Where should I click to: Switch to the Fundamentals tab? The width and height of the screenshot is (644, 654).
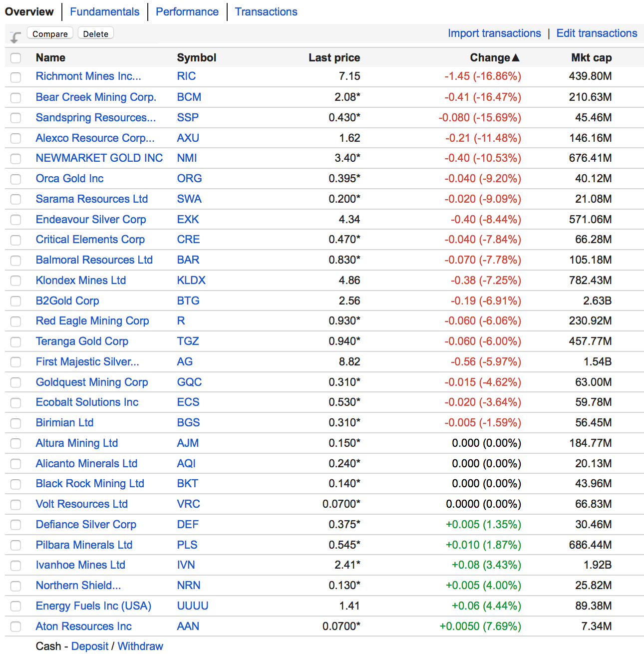(x=104, y=12)
